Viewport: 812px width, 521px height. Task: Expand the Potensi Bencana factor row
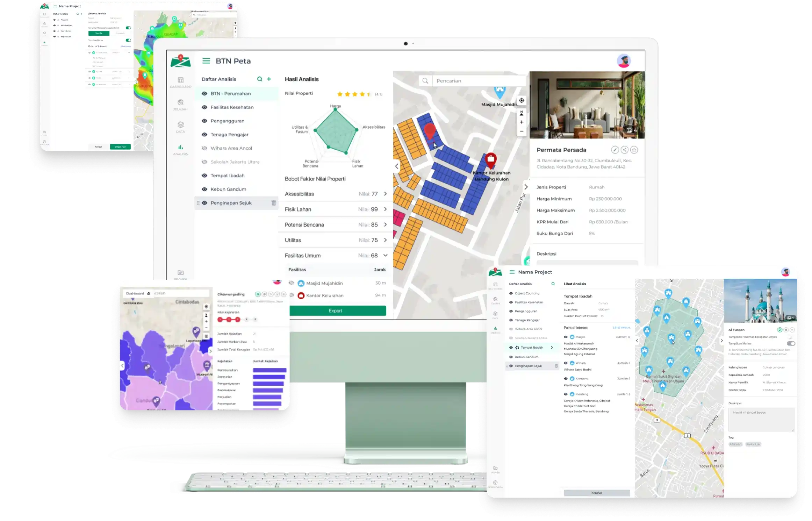(x=385, y=224)
